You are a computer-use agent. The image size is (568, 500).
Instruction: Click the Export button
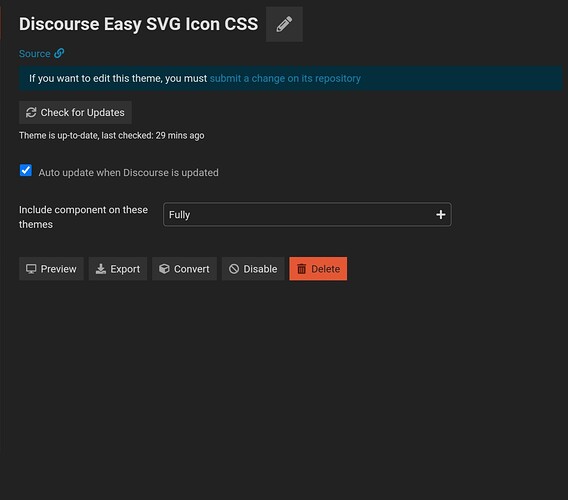pos(118,269)
